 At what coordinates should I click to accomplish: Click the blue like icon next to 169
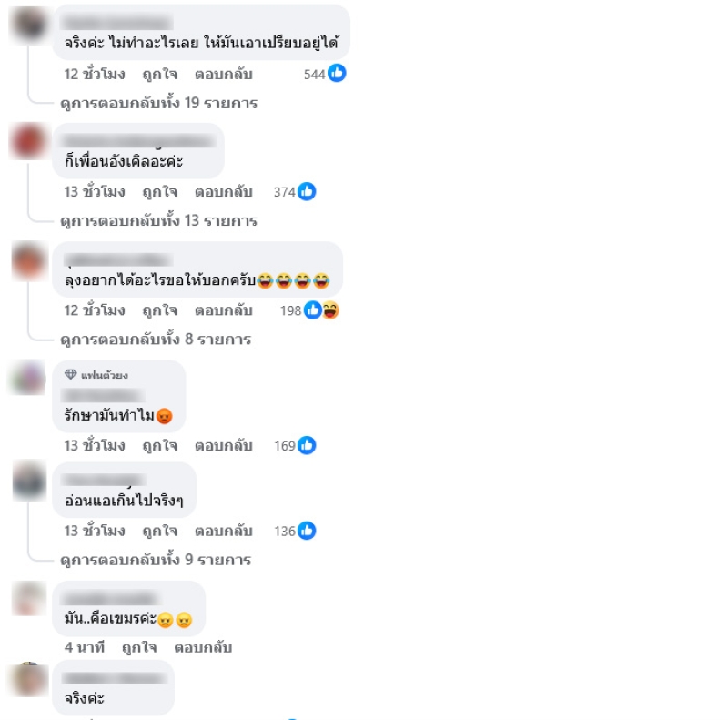coord(307,445)
